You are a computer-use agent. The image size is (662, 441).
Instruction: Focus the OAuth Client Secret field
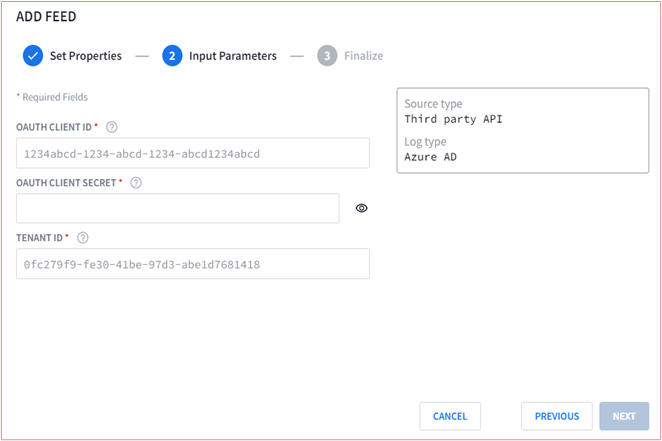(x=178, y=208)
